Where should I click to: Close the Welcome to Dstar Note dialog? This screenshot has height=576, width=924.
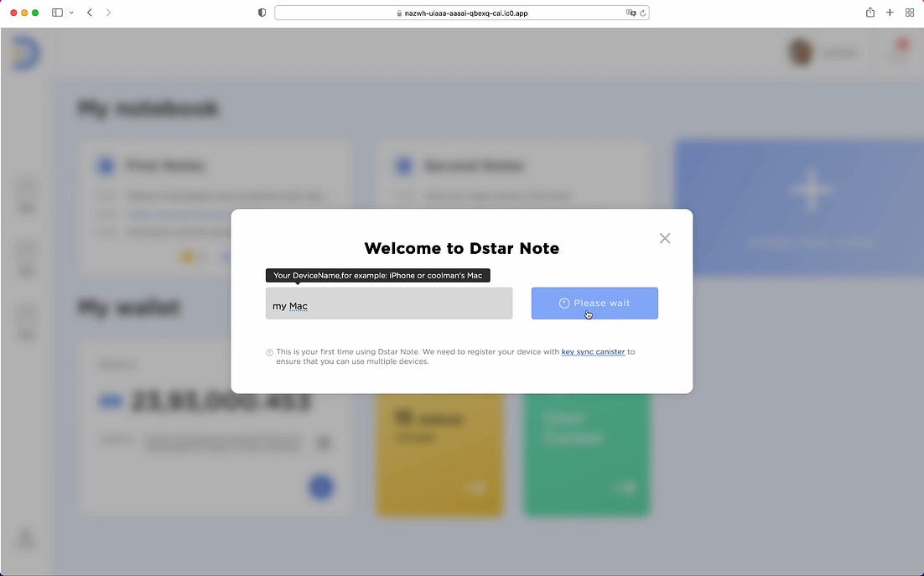click(665, 238)
